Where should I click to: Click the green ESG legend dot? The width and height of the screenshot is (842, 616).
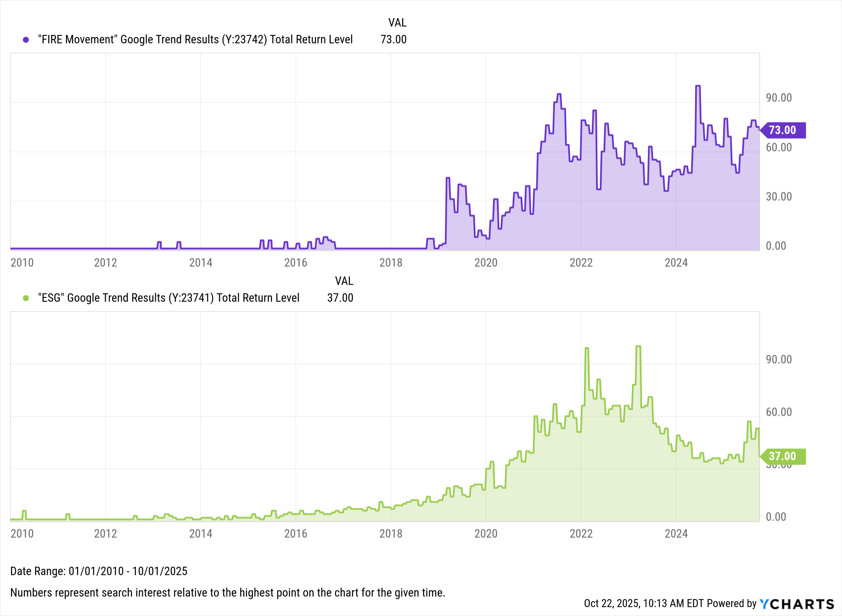pyautogui.click(x=26, y=298)
